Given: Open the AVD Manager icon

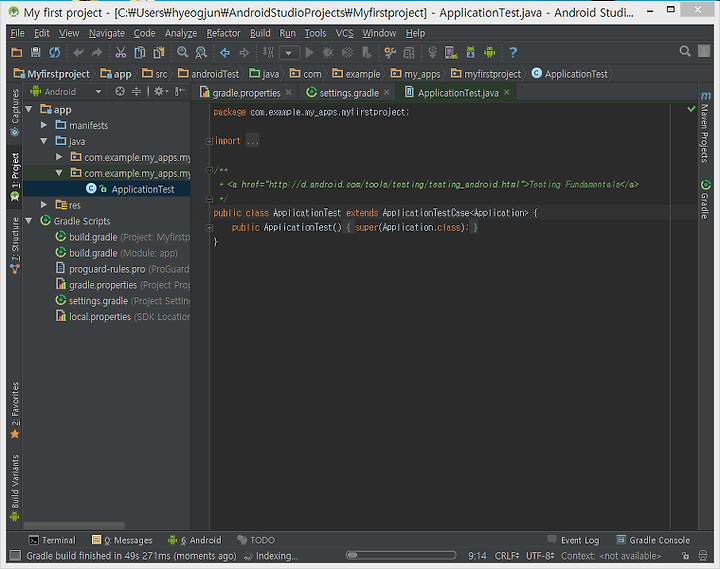Looking at the screenshot, I should click(451, 52).
